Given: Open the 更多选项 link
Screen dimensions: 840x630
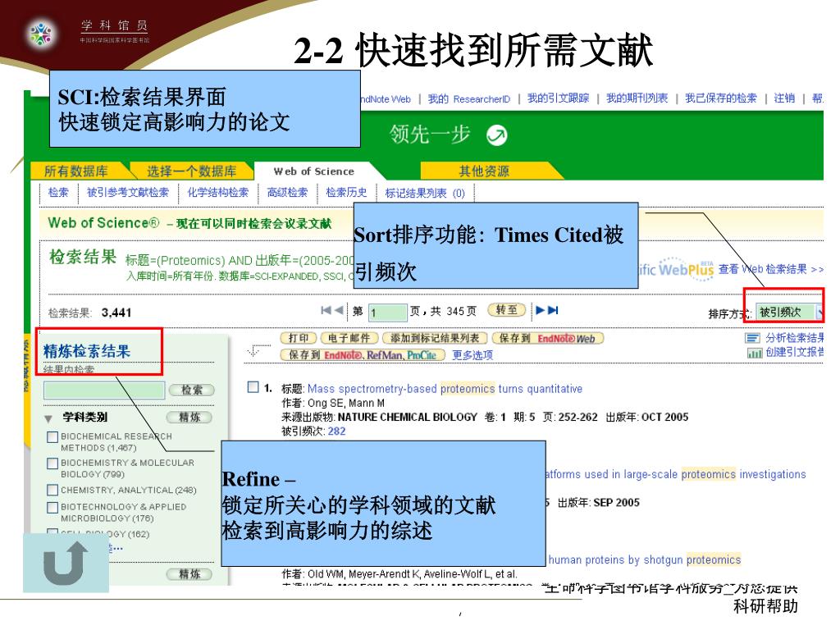Looking at the screenshot, I should pyautogui.click(x=472, y=355).
